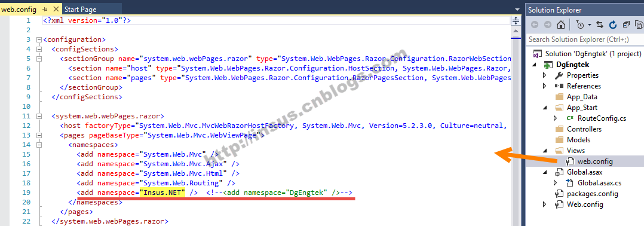The height and width of the screenshot is (226, 644).
Task: Click Sync with Active Document icon
Action: coord(600,25)
